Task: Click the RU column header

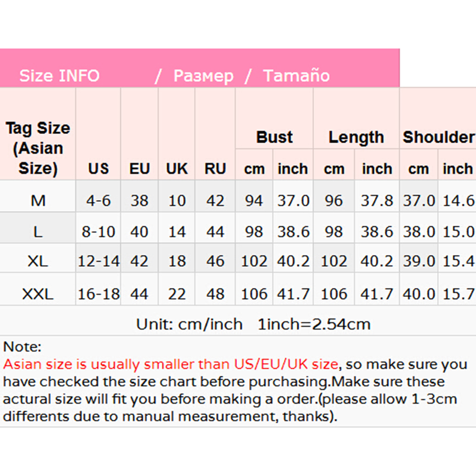Action: point(215,169)
